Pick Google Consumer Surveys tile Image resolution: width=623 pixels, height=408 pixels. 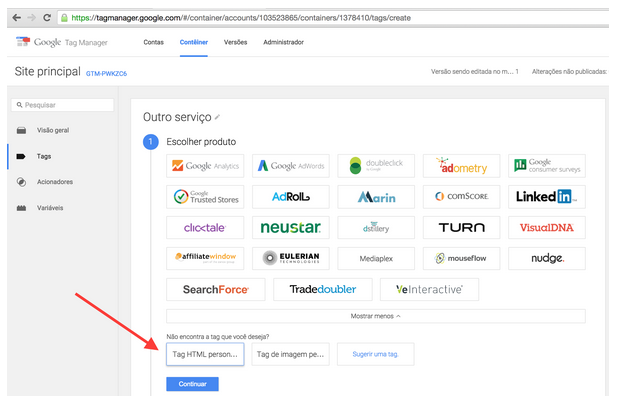pos(547,166)
